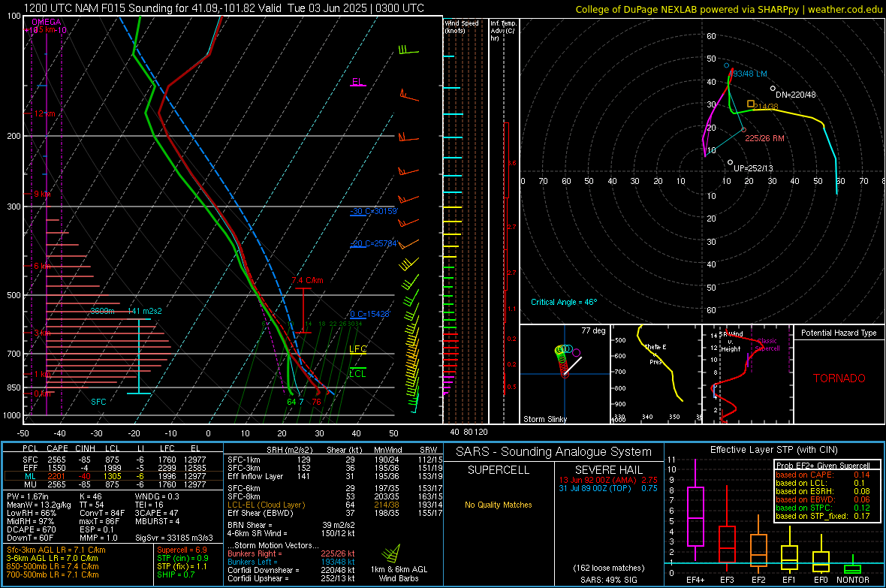Click the 77 deg value

(593, 330)
